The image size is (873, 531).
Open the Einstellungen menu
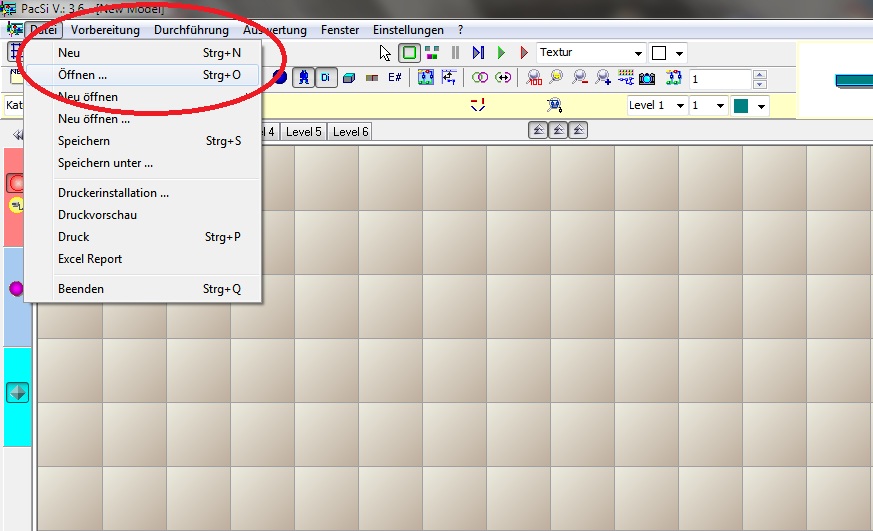click(x=408, y=30)
